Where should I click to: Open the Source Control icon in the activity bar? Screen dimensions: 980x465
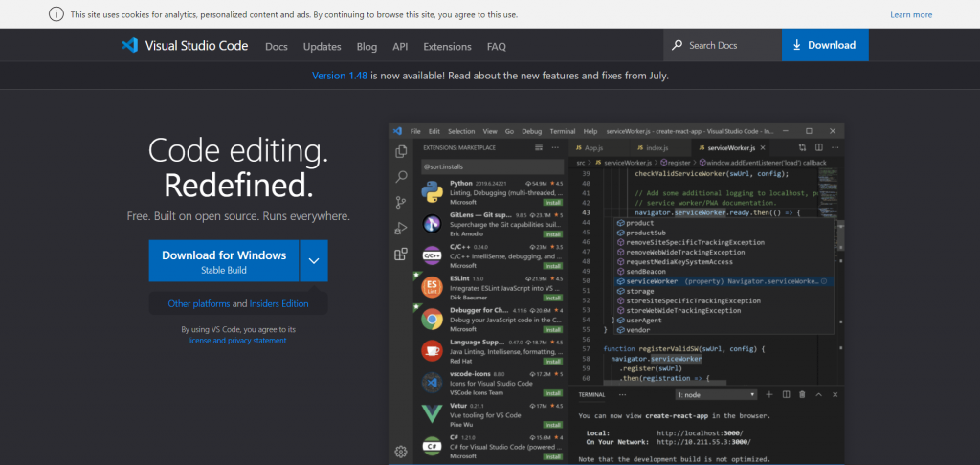[401, 203]
